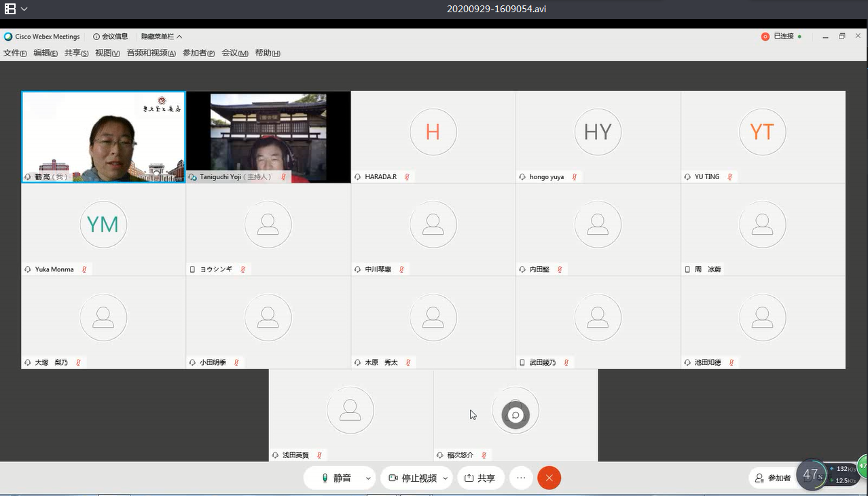The image size is (868, 496).
Task: Click the Cisco Webex Meetings logo icon
Action: 8,37
